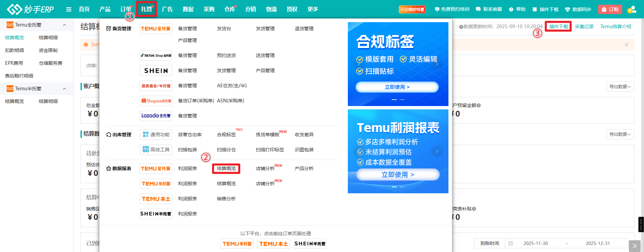Select the 速卖通全/半托管 platform logo
This screenshot has height=252, width=644.
pyautogui.click(x=156, y=86)
